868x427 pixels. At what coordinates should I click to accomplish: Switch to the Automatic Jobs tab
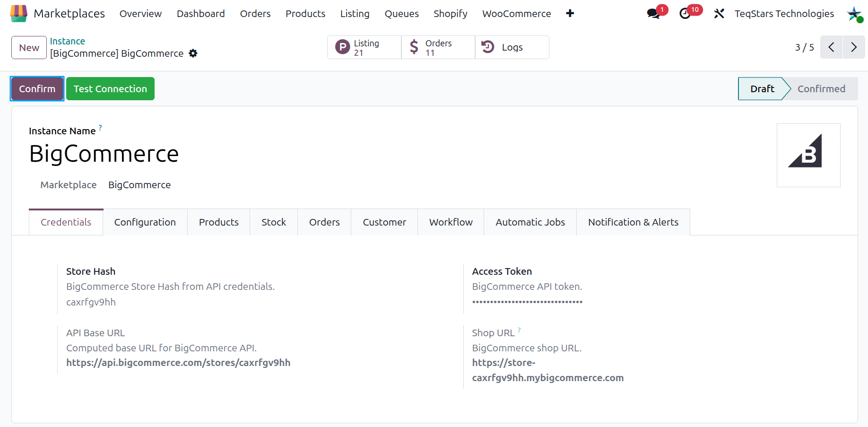click(x=530, y=222)
